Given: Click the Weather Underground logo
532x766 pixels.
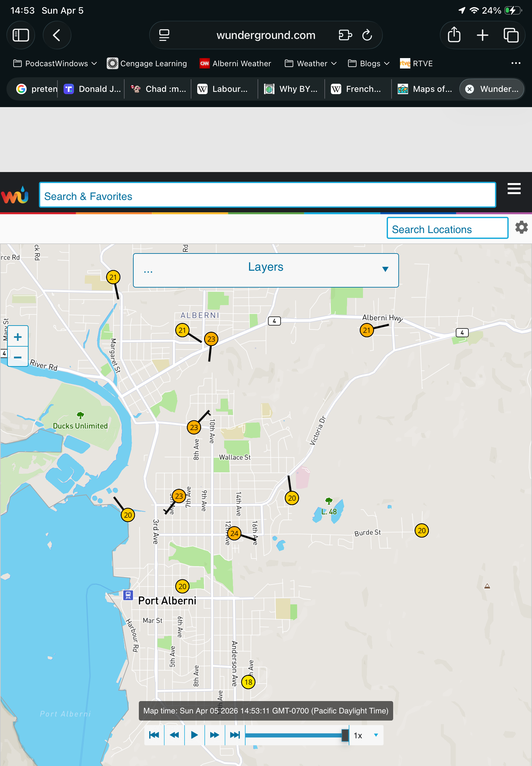Looking at the screenshot, I should coord(15,195).
